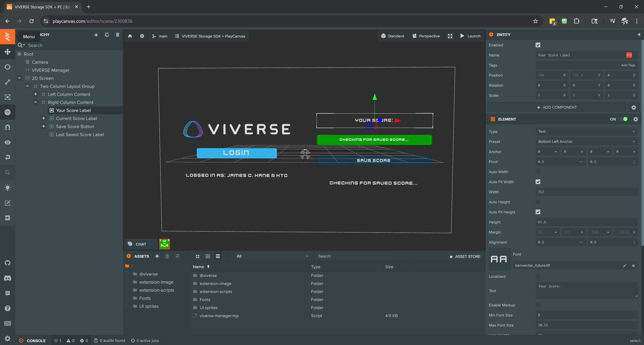Open the Perspective camera menu
Screen dimensions: 644x345
tap(426, 36)
